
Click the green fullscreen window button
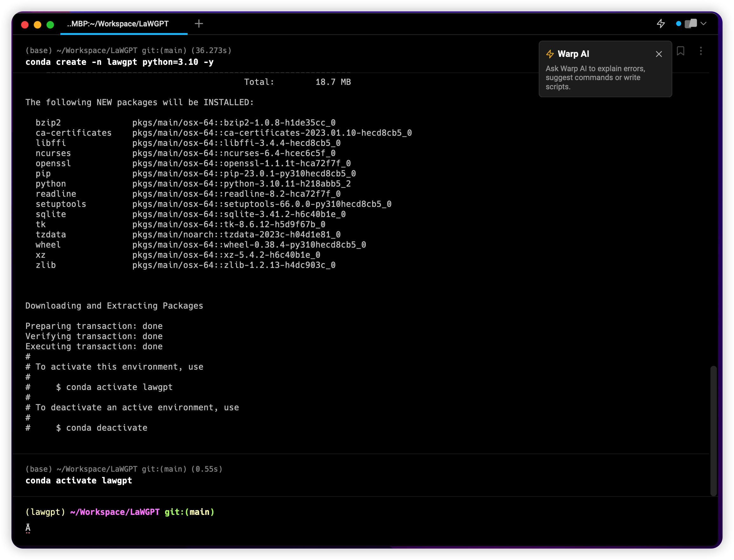click(50, 25)
